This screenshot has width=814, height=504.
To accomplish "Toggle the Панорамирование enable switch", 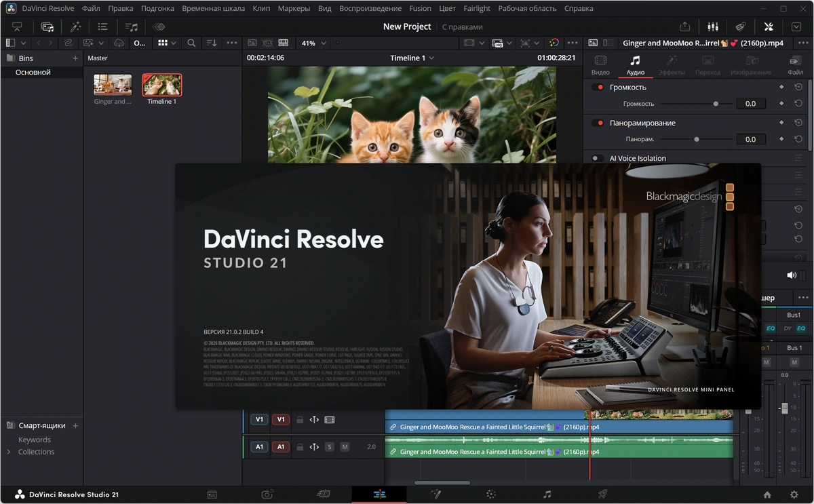I will click(x=598, y=123).
